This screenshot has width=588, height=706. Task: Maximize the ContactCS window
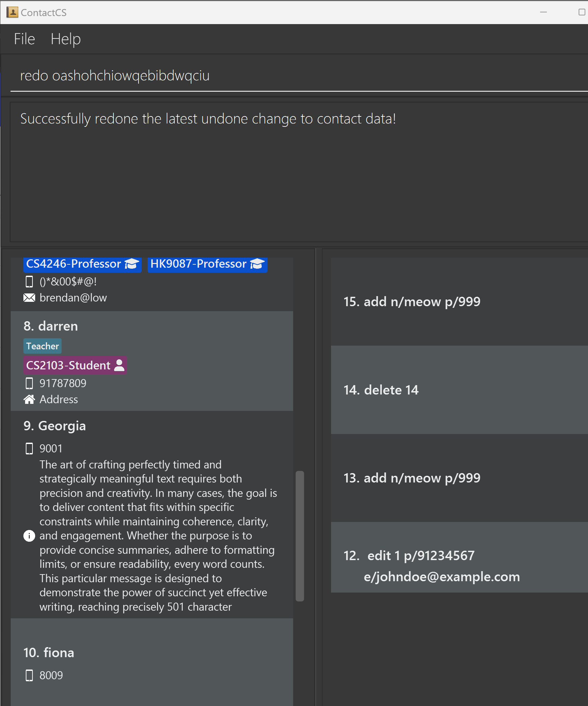click(582, 12)
